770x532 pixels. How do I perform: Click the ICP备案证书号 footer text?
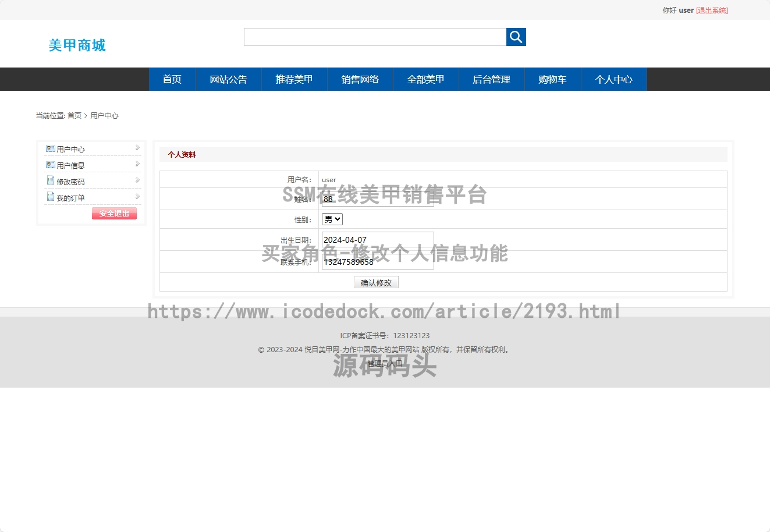click(385, 336)
